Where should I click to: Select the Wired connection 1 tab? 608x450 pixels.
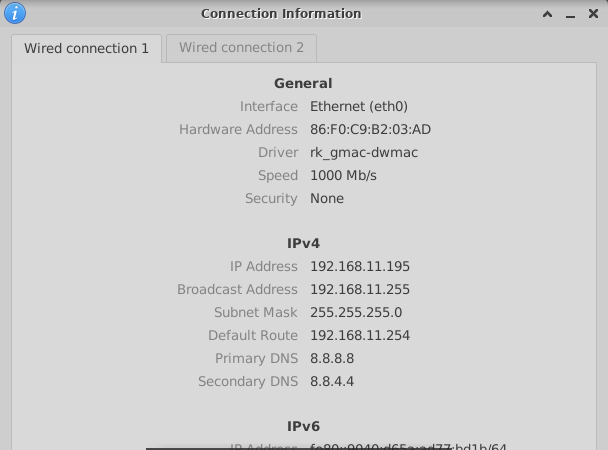(86, 48)
